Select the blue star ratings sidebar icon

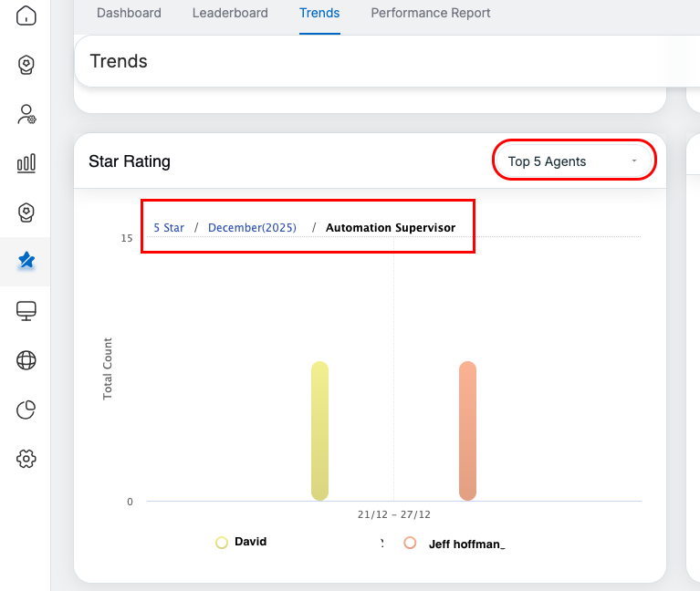coord(26,261)
